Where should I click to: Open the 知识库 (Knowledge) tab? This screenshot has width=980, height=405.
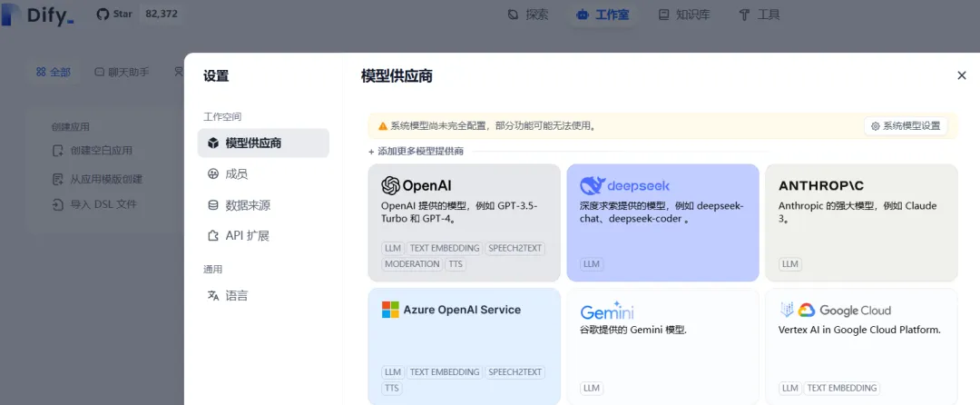(x=684, y=15)
